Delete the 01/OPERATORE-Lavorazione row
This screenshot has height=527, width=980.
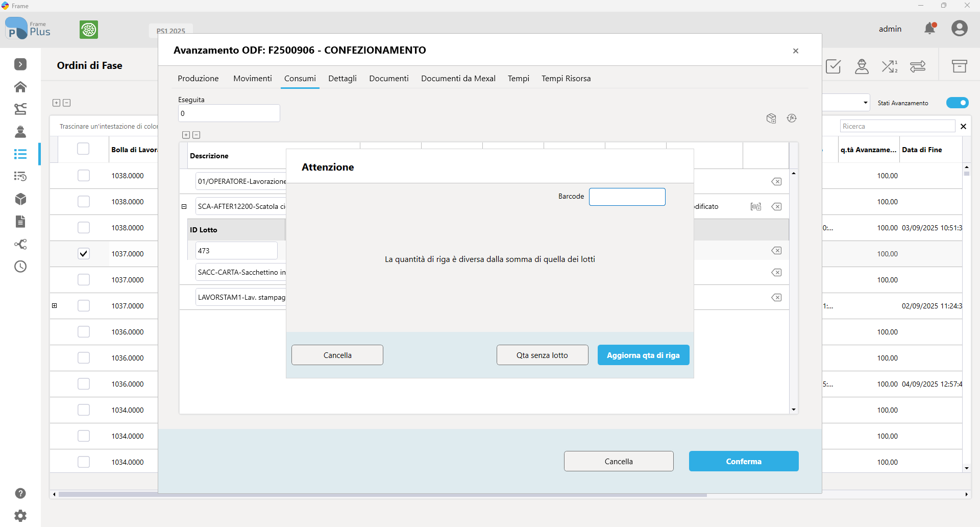point(776,182)
